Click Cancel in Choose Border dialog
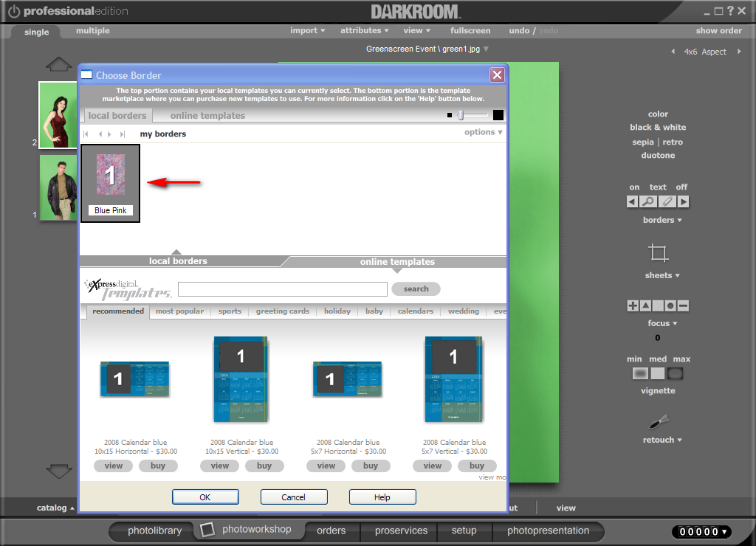This screenshot has width=756, height=546. tap(293, 497)
